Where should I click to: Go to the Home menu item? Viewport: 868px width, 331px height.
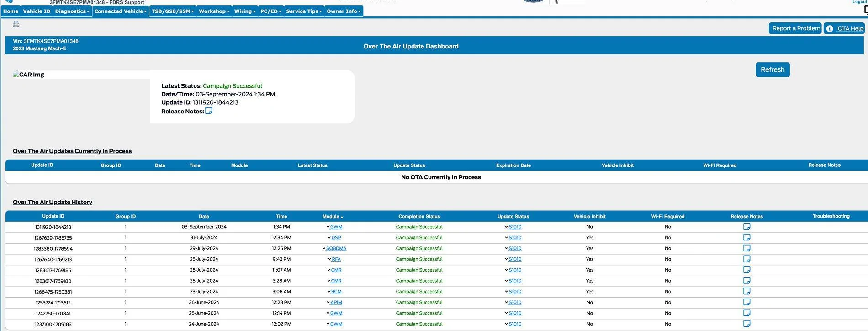click(11, 11)
